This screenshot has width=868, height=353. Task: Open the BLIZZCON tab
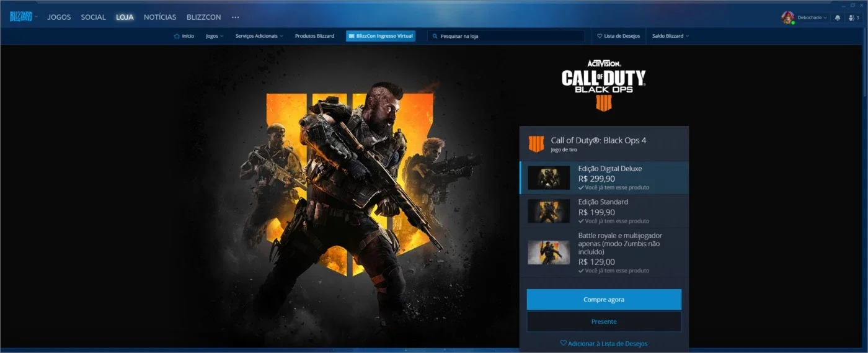[203, 17]
